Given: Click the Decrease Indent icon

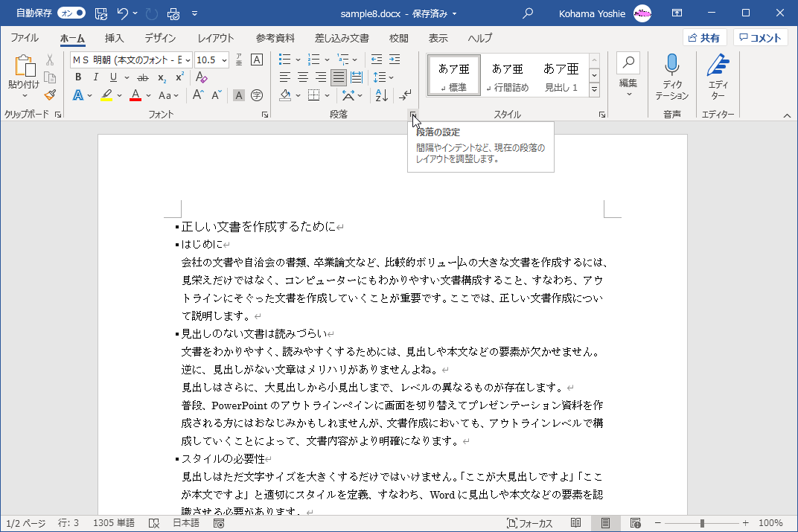Looking at the screenshot, I should coord(377,60).
